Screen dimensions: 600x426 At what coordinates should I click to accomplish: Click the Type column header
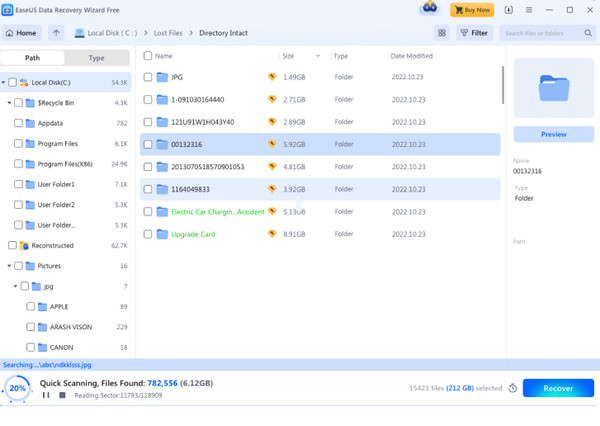click(x=341, y=56)
